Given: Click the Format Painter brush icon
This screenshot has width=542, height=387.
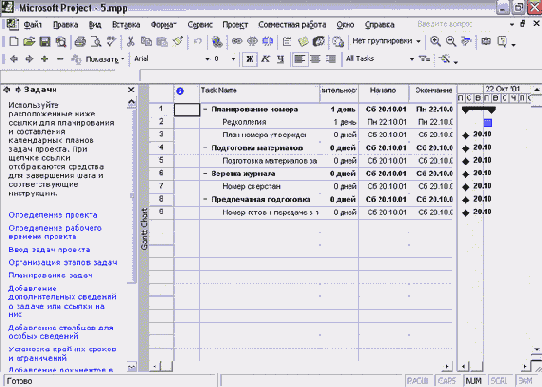Looking at the screenshot, I should [x=178, y=42].
